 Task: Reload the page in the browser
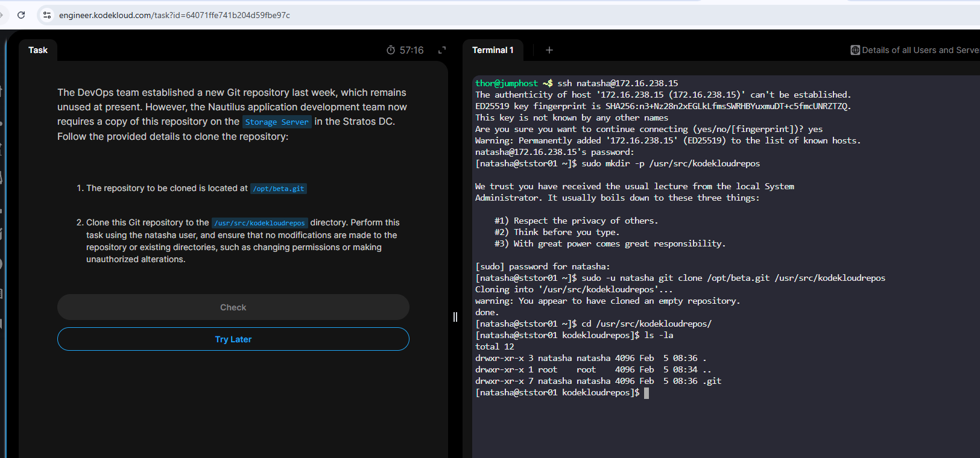click(x=21, y=15)
